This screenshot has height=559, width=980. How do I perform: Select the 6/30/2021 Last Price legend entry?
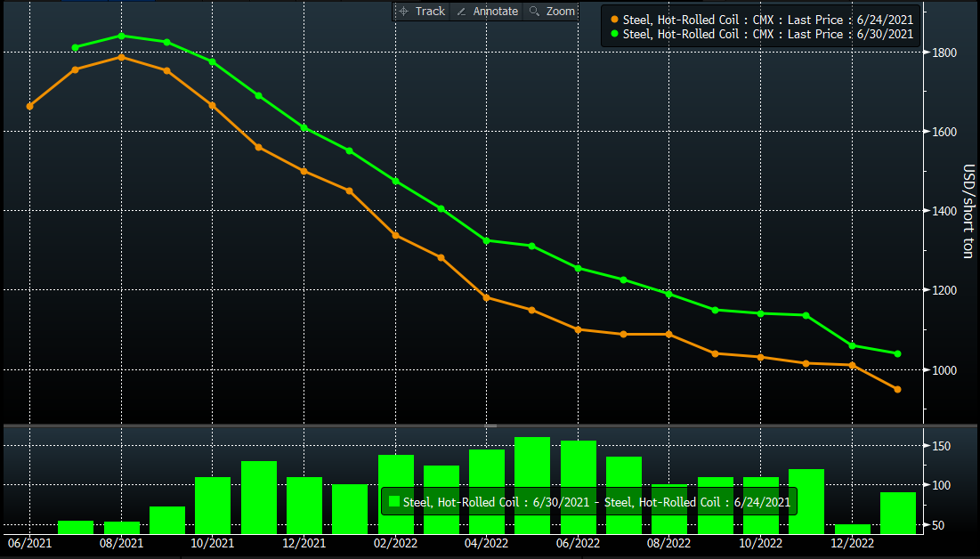pos(766,35)
